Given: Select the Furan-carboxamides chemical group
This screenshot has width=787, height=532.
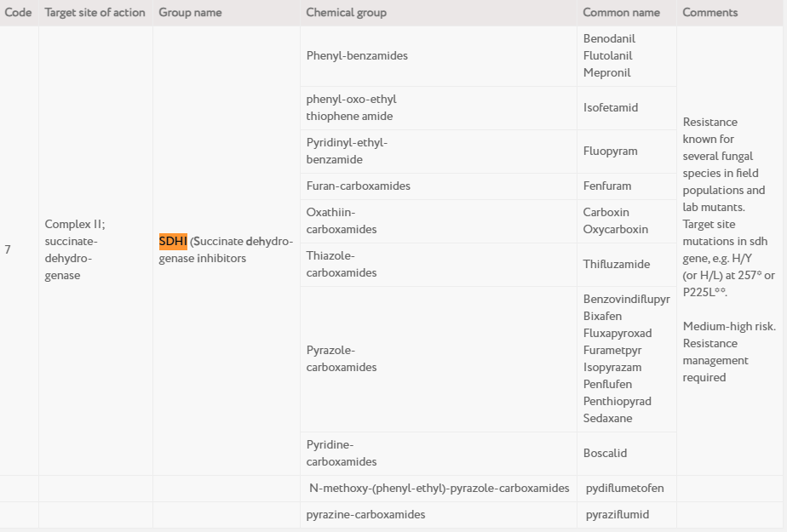Looking at the screenshot, I should (x=358, y=186).
